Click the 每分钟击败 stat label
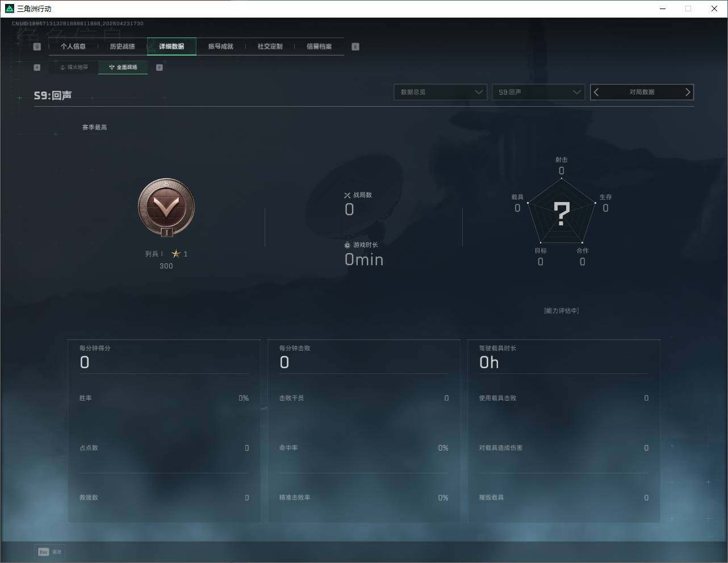This screenshot has width=728, height=563. click(295, 348)
